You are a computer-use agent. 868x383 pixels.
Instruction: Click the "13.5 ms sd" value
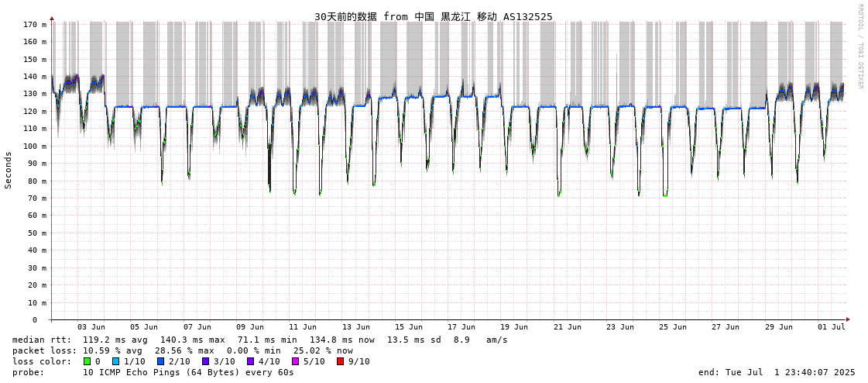pyautogui.click(x=414, y=340)
